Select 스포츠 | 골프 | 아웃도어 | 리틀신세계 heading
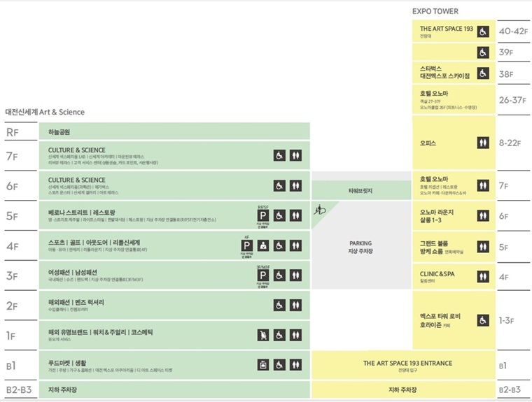The width and height of the screenshot is (532, 402). pos(94,243)
